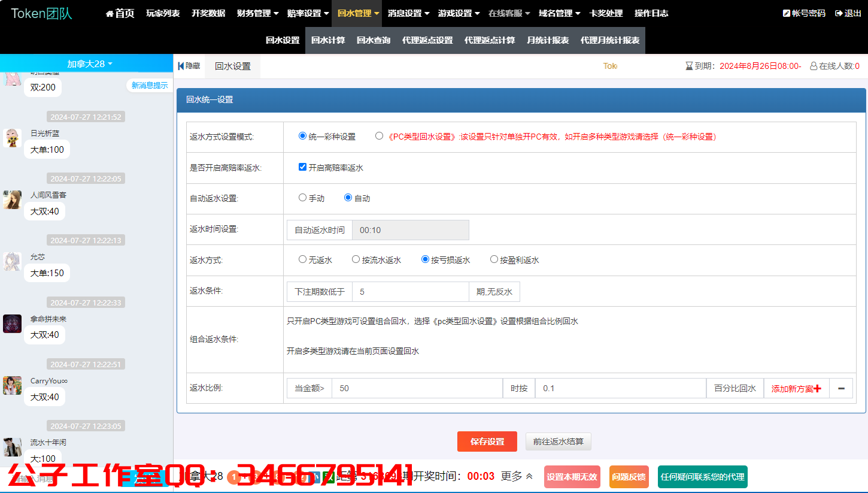Click the 回水统一设置 panel header

pyautogui.click(x=521, y=100)
